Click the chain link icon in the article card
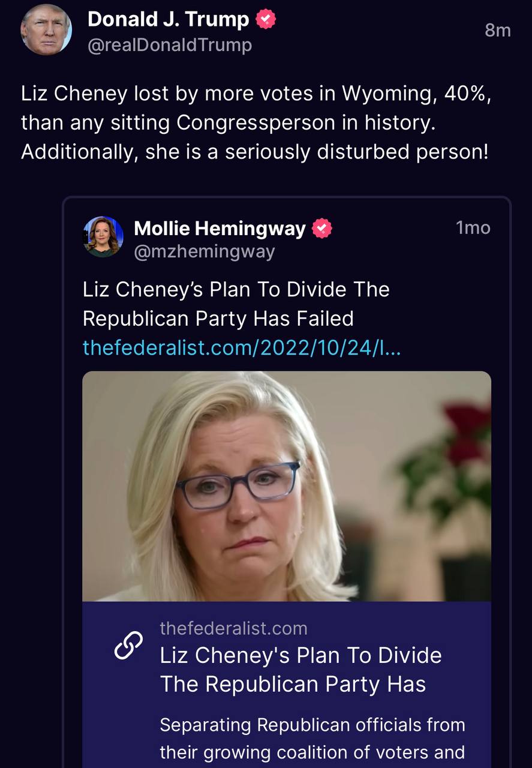 128,645
